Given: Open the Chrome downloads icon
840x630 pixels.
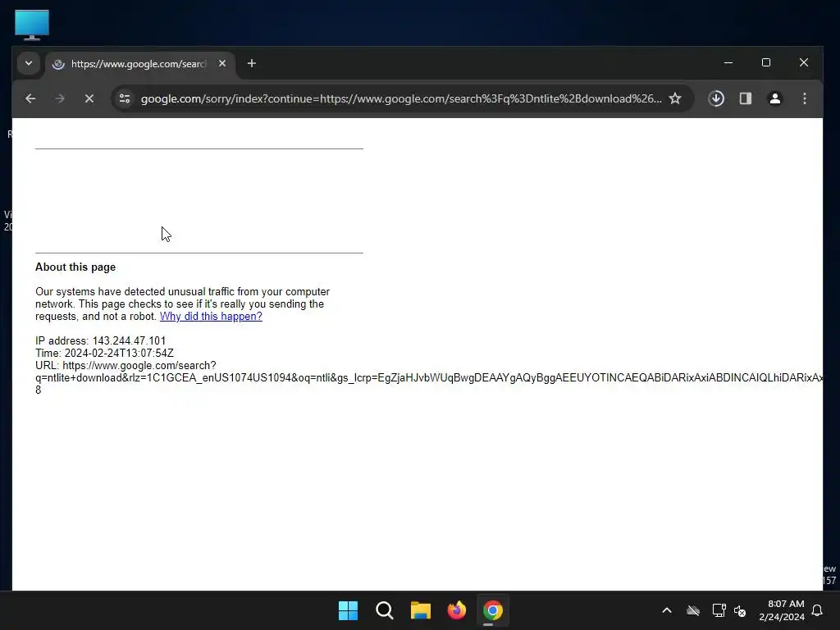Looking at the screenshot, I should 716,98.
